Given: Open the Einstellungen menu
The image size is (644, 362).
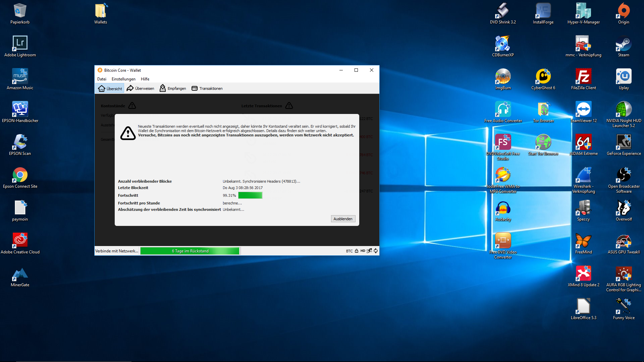Looking at the screenshot, I should pos(123,79).
